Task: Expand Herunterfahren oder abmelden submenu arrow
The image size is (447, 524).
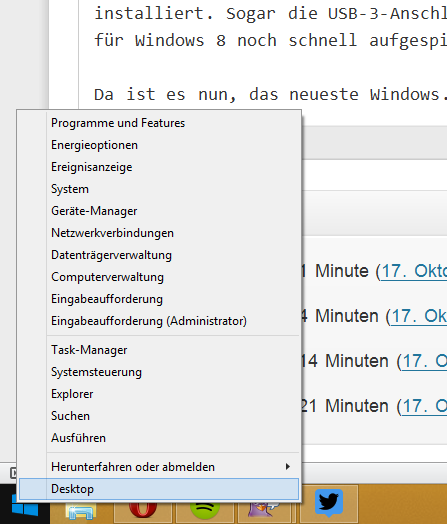Action: point(288,467)
